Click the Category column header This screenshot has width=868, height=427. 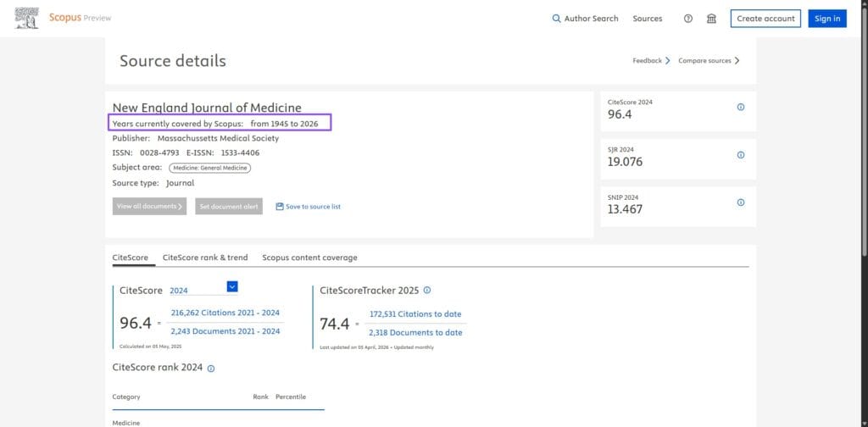click(x=126, y=396)
